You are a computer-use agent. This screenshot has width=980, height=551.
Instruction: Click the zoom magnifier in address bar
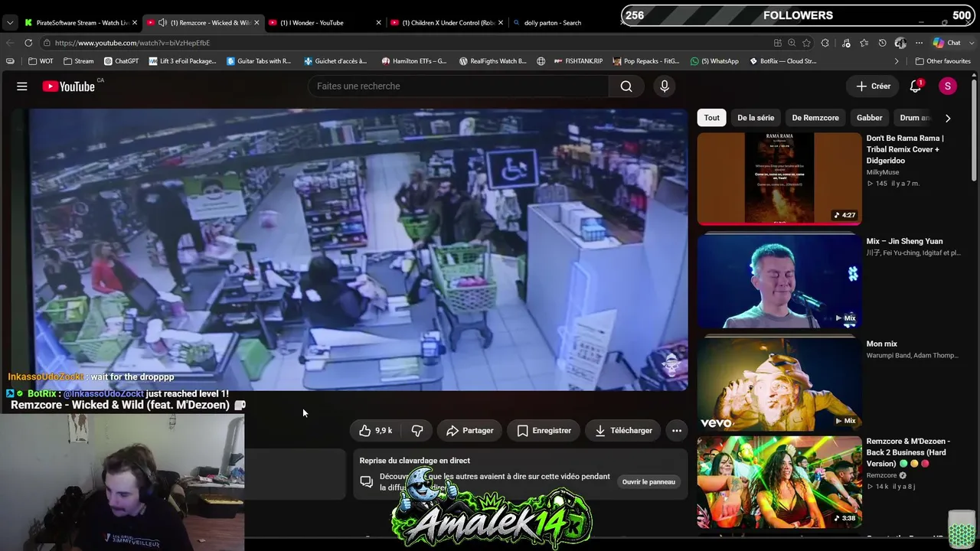(x=792, y=43)
